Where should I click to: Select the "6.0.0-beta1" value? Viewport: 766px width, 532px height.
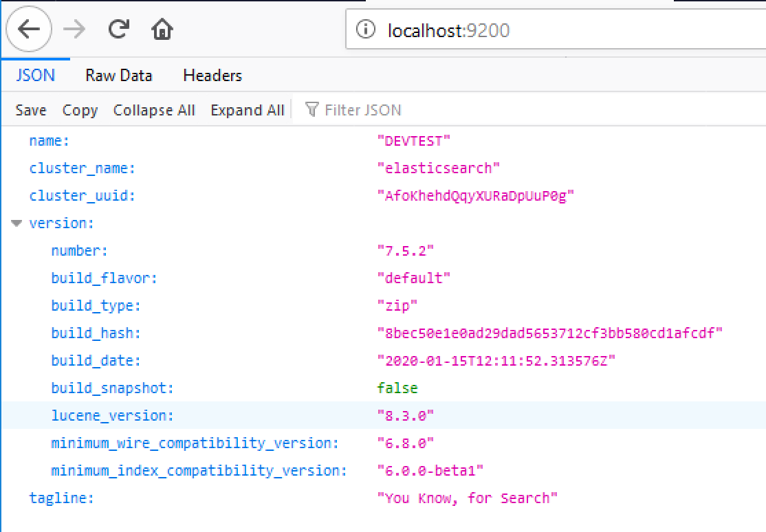430,470
